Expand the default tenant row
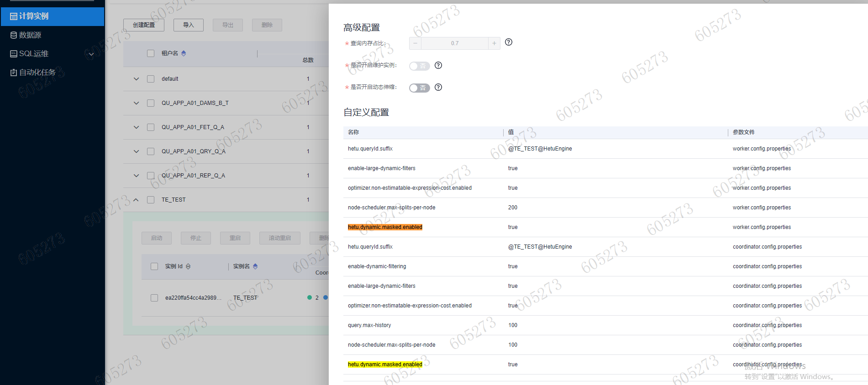The image size is (868, 385). (136, 79)
